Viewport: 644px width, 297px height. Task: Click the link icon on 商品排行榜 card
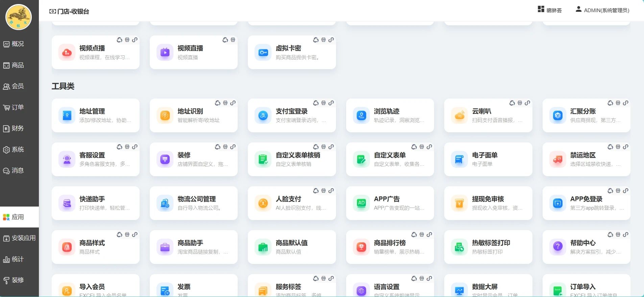point(429,235)
